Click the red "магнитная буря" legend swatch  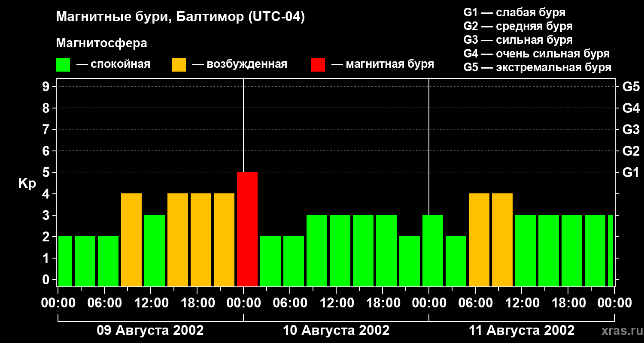point(318,64)
